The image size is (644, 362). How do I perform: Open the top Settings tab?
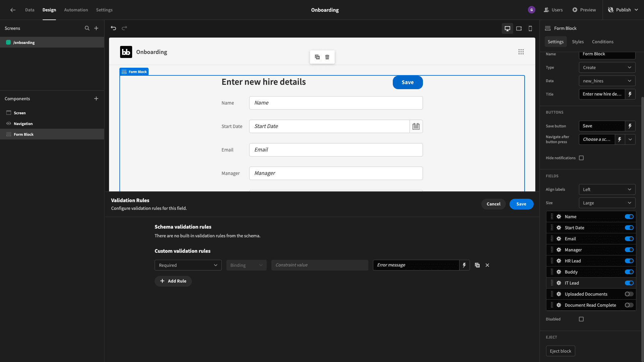tap(104, 10)
